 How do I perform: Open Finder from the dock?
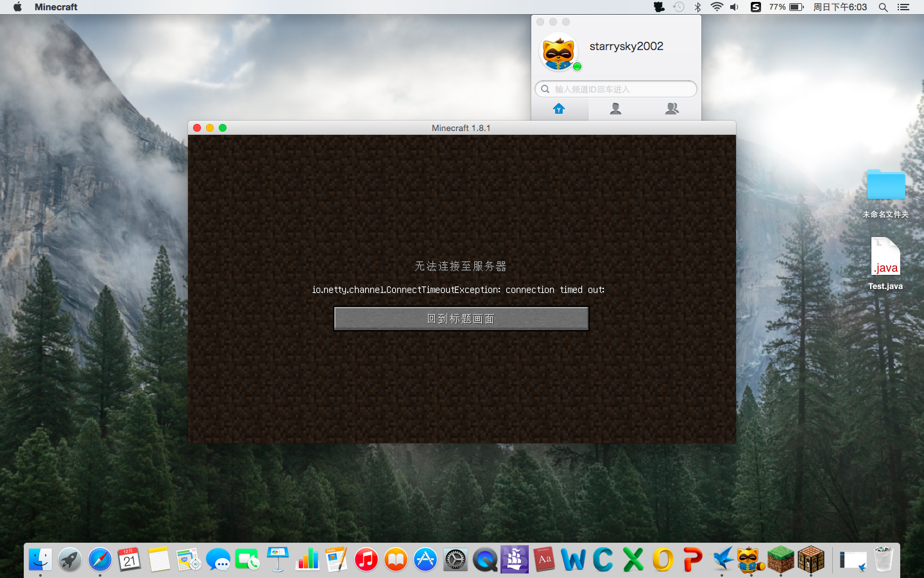tap(40, 559)
